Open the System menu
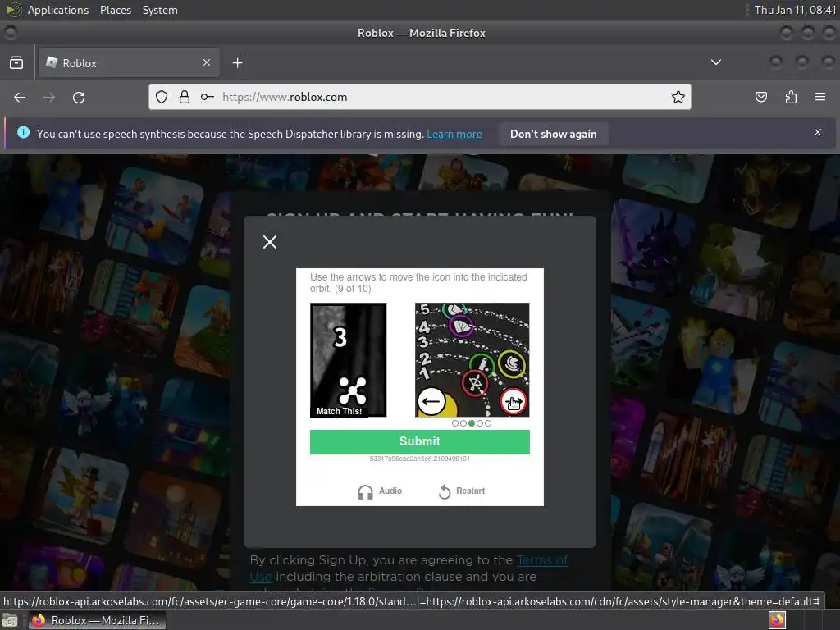The width and height of the screenshot is (840, 630). (x=160, y=10)
